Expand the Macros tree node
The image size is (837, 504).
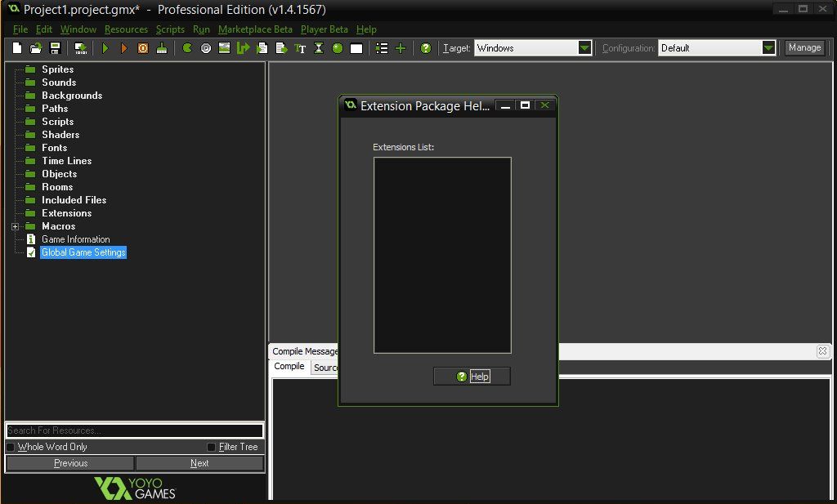coord(13,226)
